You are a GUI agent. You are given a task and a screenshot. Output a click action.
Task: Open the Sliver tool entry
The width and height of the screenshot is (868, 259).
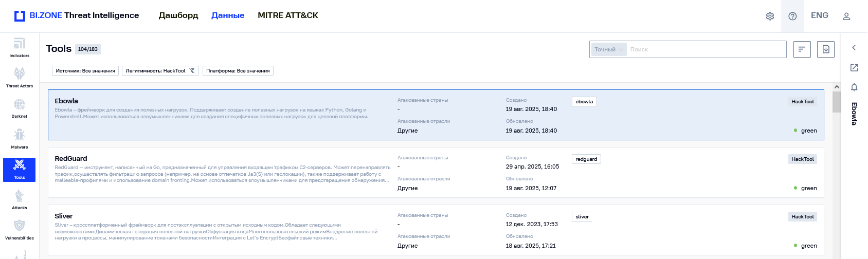pyautogui.click(x=436, y=230)
